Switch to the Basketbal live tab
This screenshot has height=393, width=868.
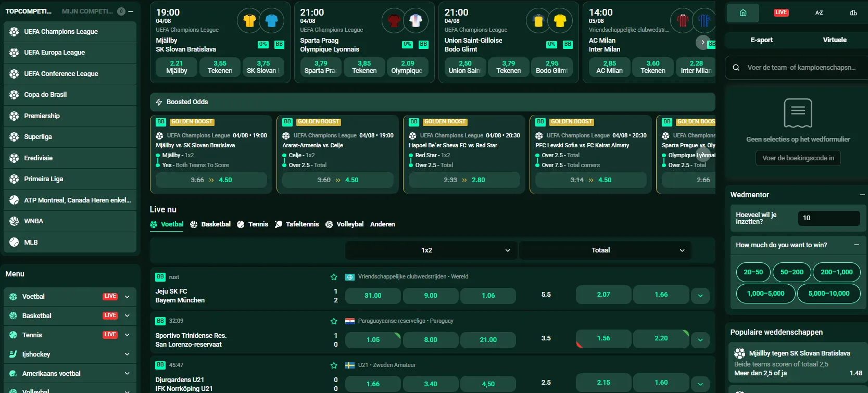click(210, 224)
